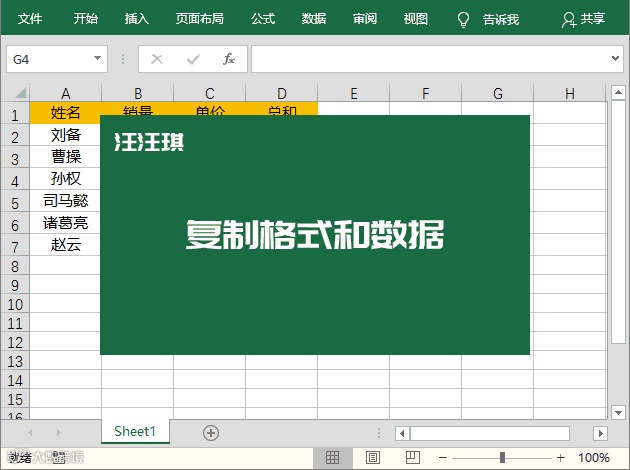Expand the Name Box dropdown arrow
The width and height of the screenshot is (630, 470).
(97, 58)
